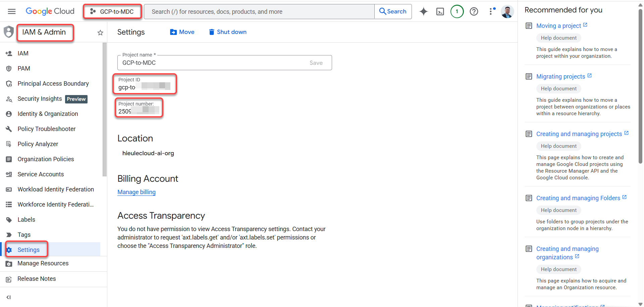
Task: Click the Move project button
Action: click(x=182, y=32)
